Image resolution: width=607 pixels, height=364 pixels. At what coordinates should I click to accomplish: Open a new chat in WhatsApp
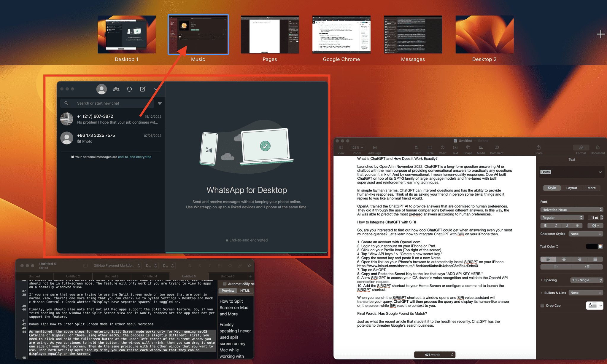point(143,89)
